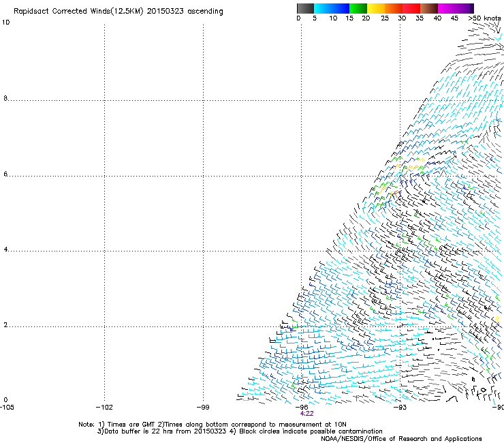
Task: Click the dark purple >50 knots legend swatch
Action: [472, 8]
